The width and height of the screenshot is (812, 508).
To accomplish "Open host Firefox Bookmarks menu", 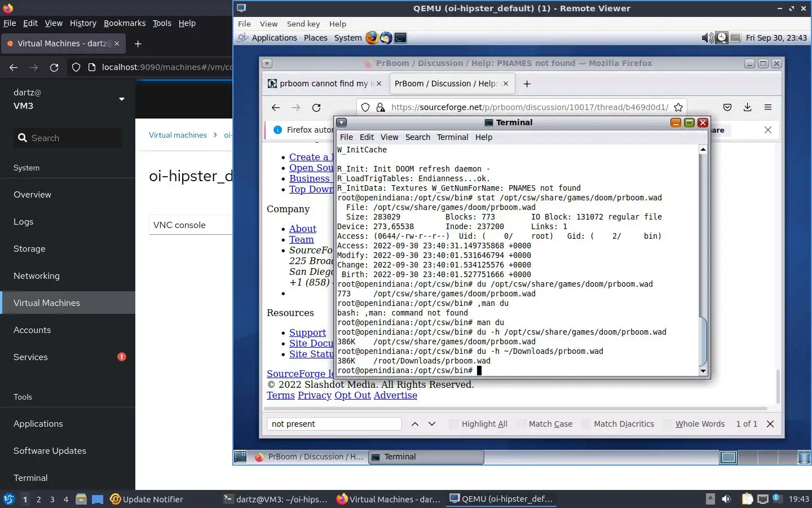I will [x=125, y=23].
